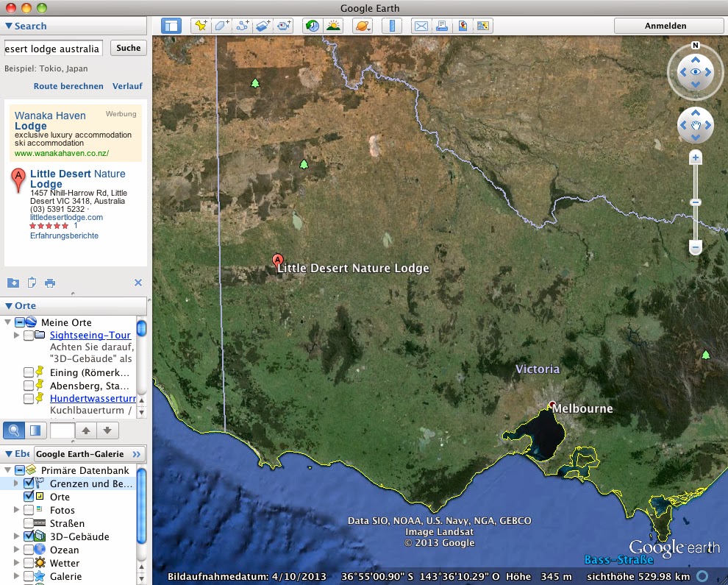Viewport: 728px width, 585px height.
Task: Open Wanaka Haven Lodge ad link
Action: (50, 121)
